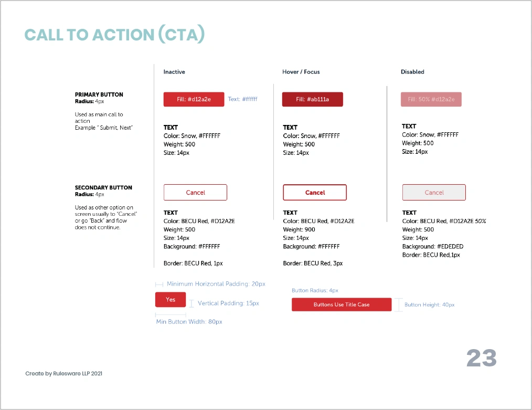532x410 pixels.
Task: Click the page number 23
Action: (x=481, y=358)
